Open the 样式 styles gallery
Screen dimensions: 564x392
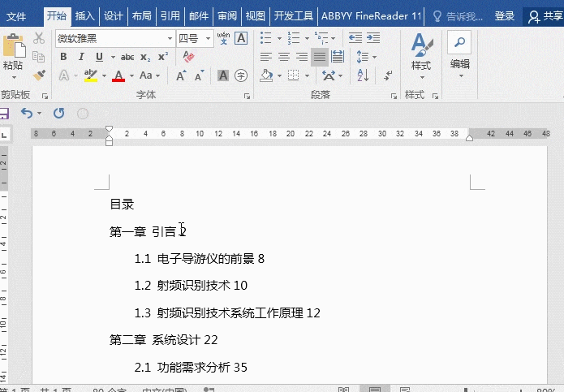pos(421,55)
